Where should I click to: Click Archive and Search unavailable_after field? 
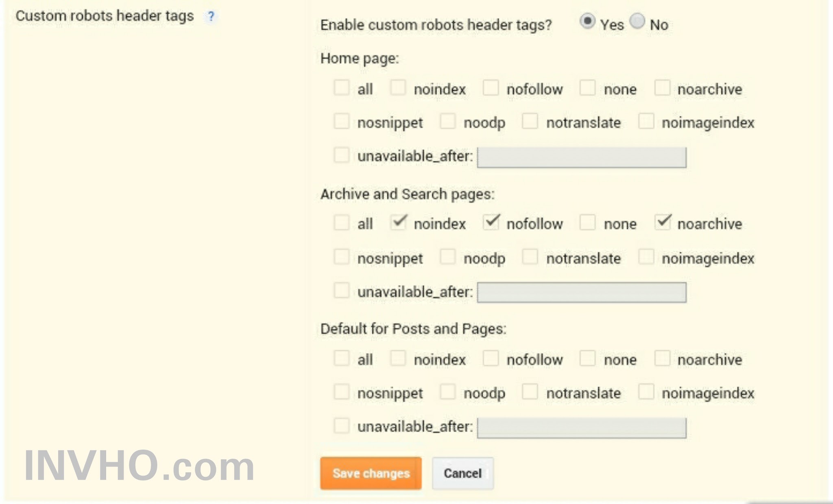581,293
